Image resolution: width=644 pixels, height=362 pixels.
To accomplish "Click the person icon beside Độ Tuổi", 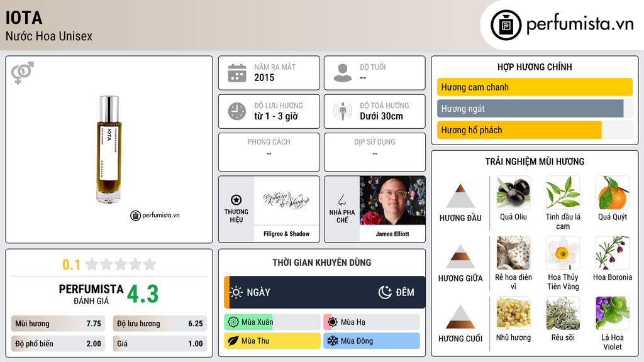I will [343, 73].
